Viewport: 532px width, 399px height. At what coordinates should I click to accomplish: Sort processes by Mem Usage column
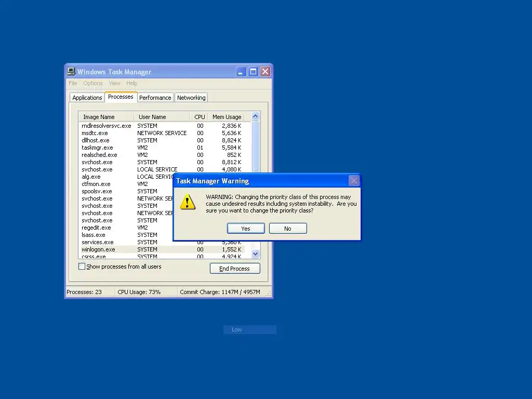[x=227, y=117]
